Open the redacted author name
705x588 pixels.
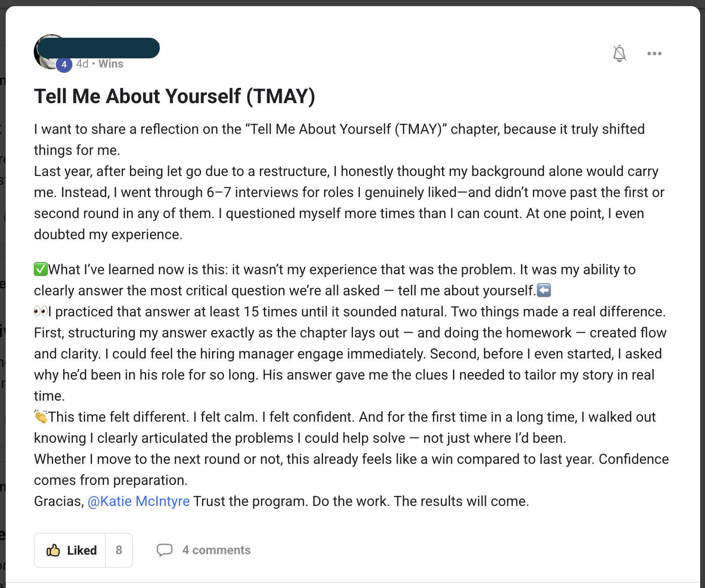[x=99, y=48]
